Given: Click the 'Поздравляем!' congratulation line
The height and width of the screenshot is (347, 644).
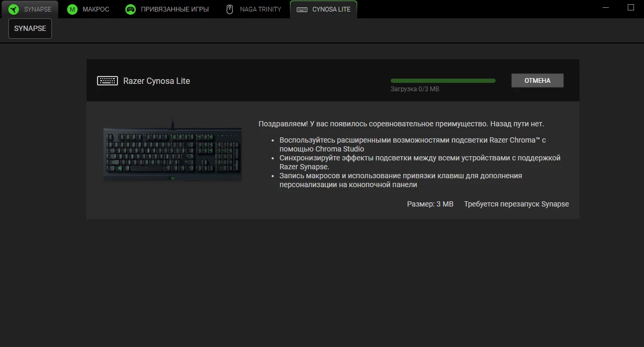Looking at the screenshot, I should (401, 124).
